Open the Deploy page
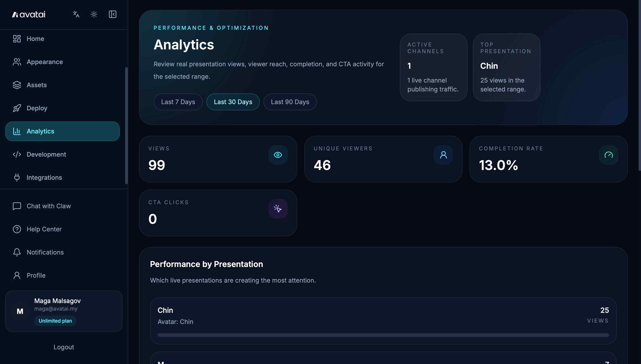641x364 pixels. pyautogui.click(x=63, y=108)
